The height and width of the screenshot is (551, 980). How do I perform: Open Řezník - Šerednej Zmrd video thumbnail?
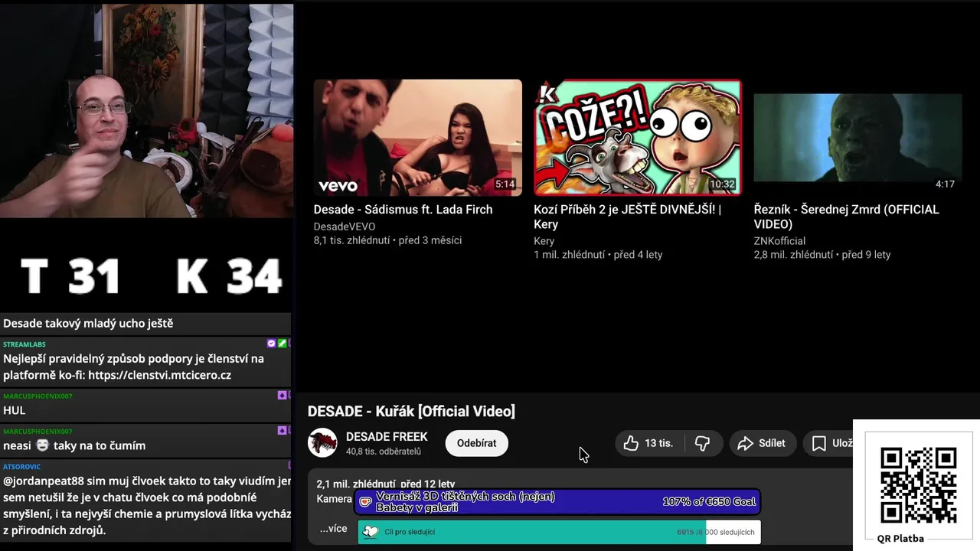click(x=857, y=137)
